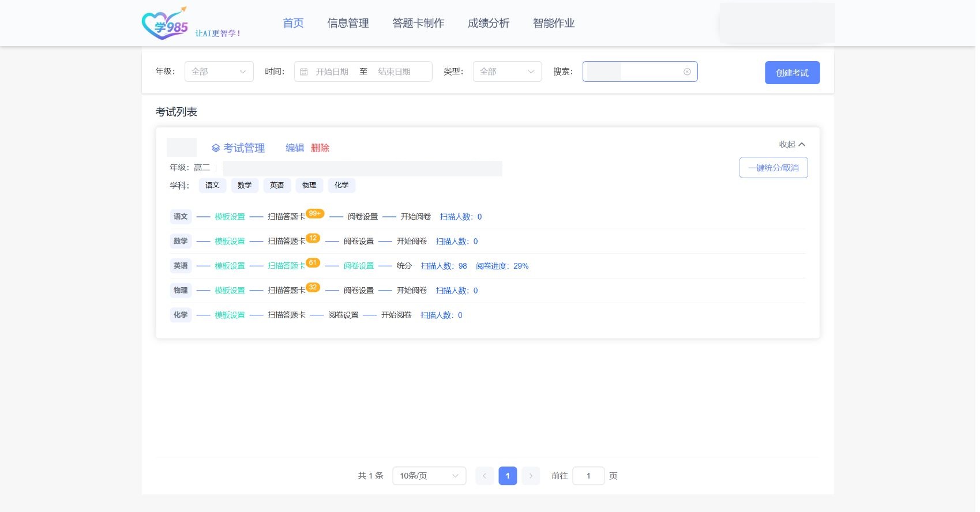Open 模板设置 in 物理 row
Image resolution: width=980 pixels, height=512 pixels.
(230, 291)
